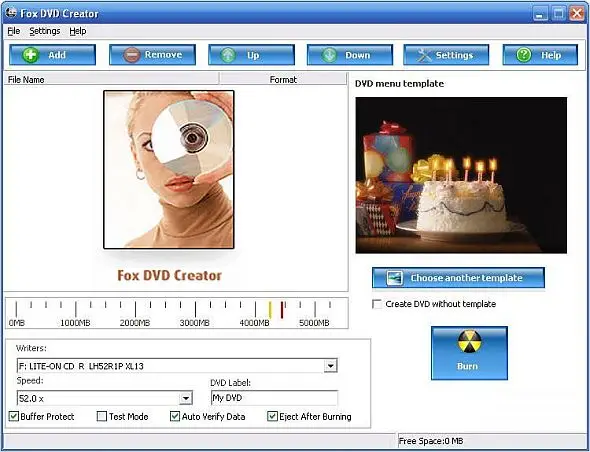
Task: Enable Test Mode checkbox
Action: [102, 416]
